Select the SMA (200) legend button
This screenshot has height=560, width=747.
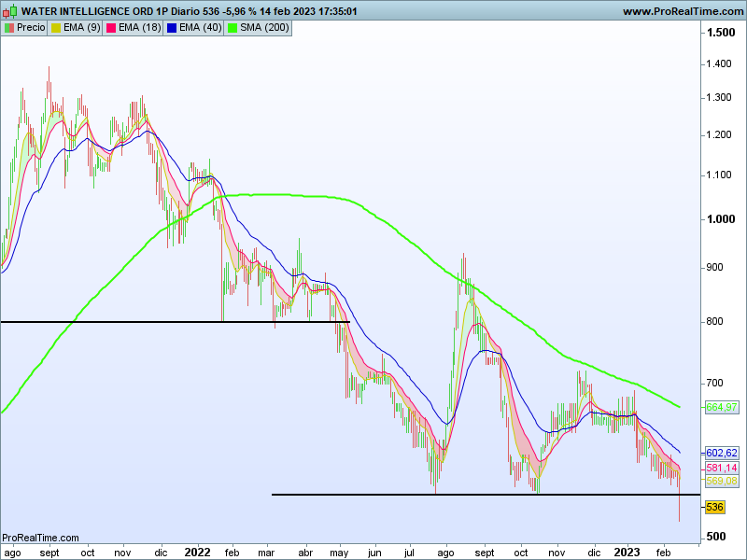click(258, 28)
